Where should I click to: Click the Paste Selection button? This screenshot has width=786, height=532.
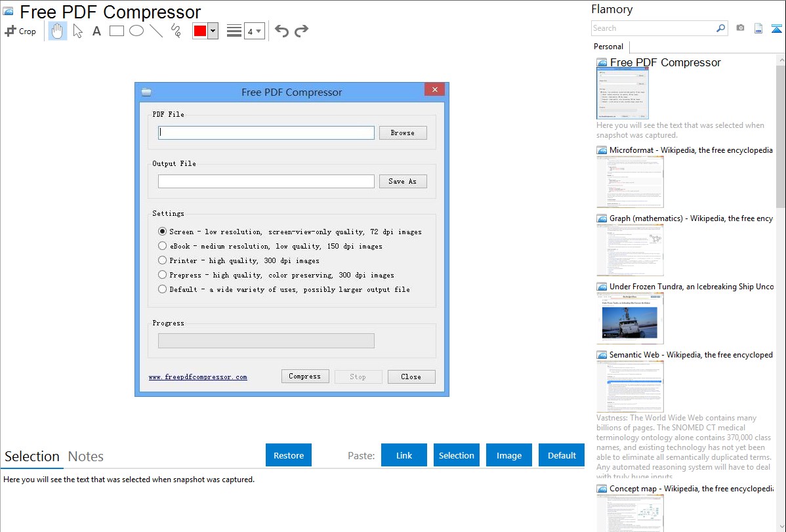pyautogui.click(x=457, y=455)
